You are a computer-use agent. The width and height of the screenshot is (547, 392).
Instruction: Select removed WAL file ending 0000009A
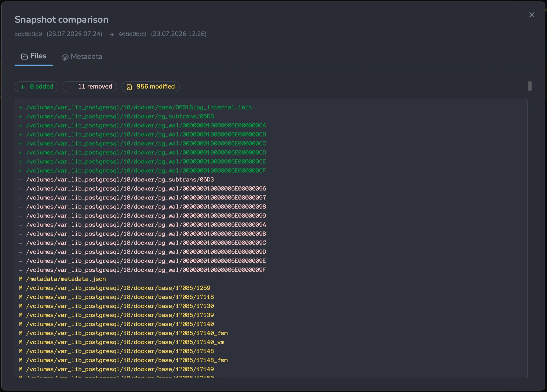143,225
